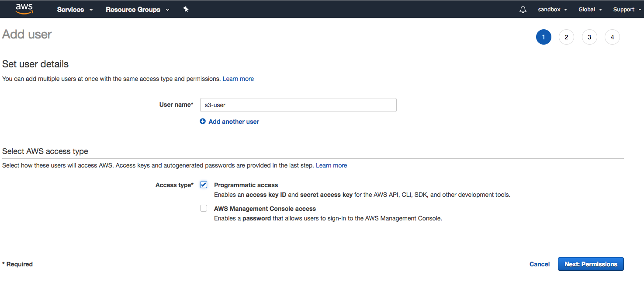The height and width of the screenshot is (283, 644).
Task: Open the notifications bell icon
Action: [523, 10]
